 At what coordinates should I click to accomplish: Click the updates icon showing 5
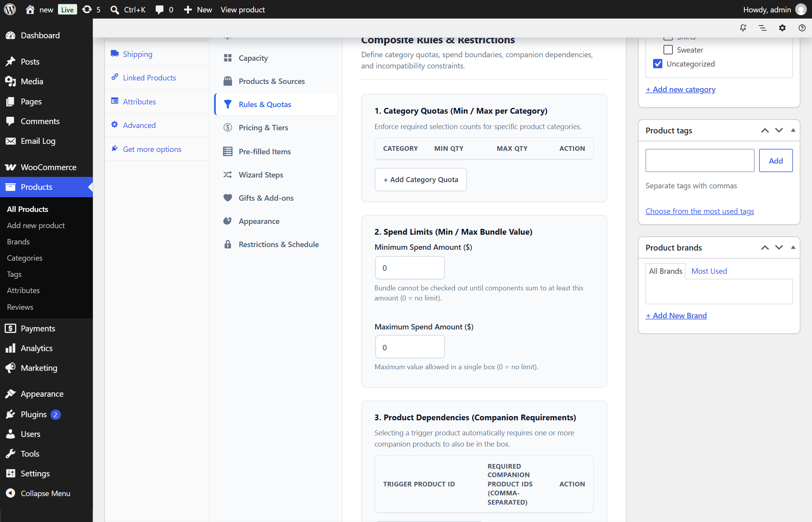pos(87,9)
